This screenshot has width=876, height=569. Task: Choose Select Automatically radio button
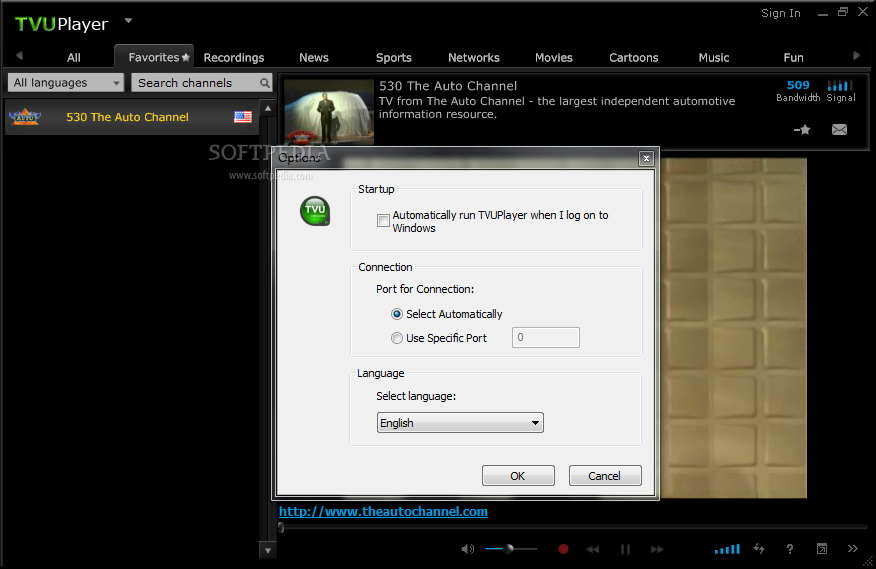coord(397,314)
